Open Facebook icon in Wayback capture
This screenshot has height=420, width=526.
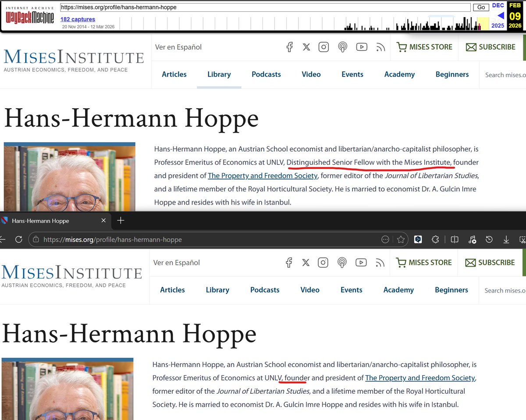(289, 47)
